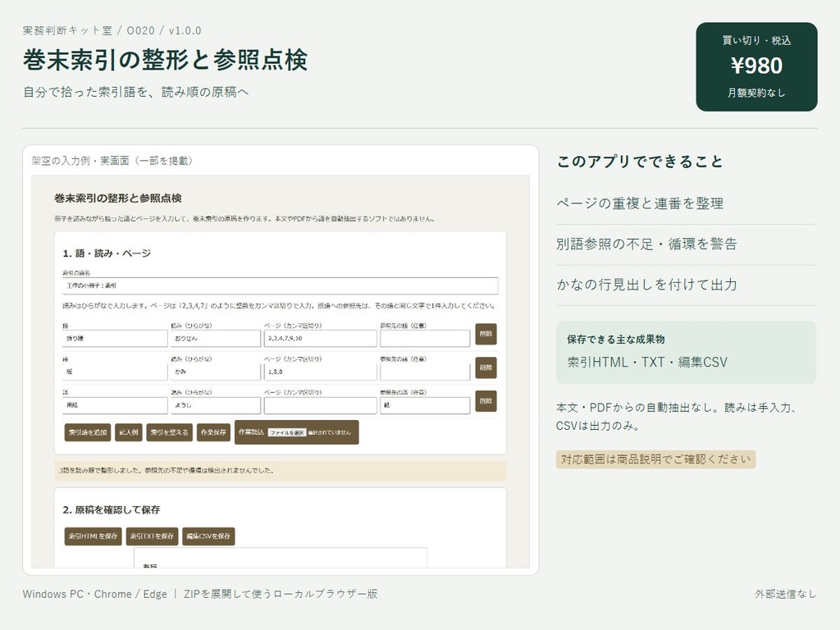Click the 索引HTML・TXT・編集CSV text
The width and height of the screenshot is (840, 630).
pos(647,362)
